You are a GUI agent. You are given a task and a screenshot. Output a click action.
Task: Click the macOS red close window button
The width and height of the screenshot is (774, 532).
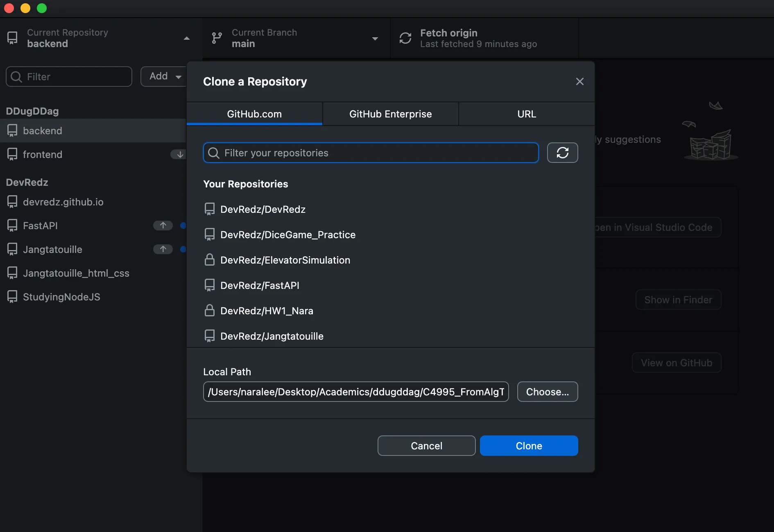click(9, 8)
